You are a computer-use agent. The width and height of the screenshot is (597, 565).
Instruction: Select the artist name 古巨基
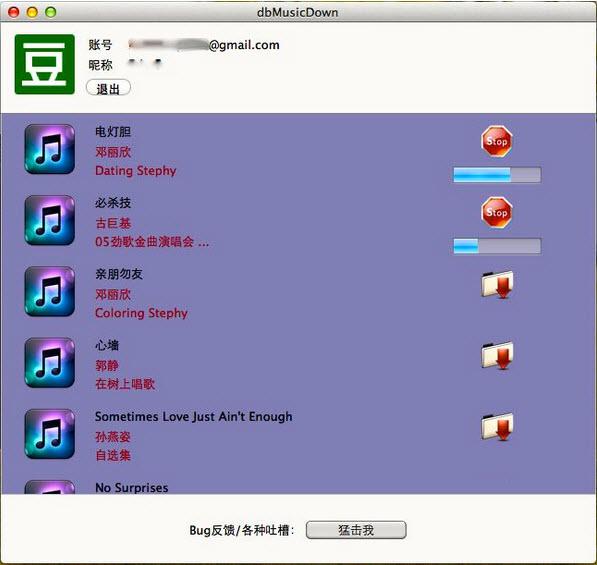click(x=113, y=223)
